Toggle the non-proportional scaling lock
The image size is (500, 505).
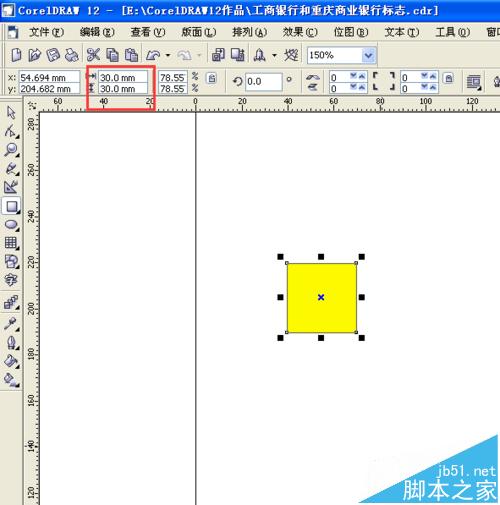click(212, 79)
